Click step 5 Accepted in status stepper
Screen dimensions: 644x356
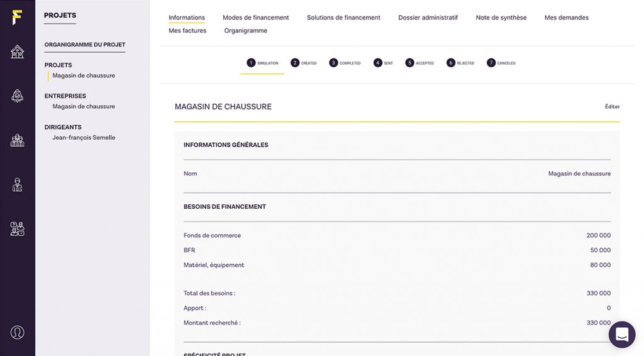coord(419,63)
